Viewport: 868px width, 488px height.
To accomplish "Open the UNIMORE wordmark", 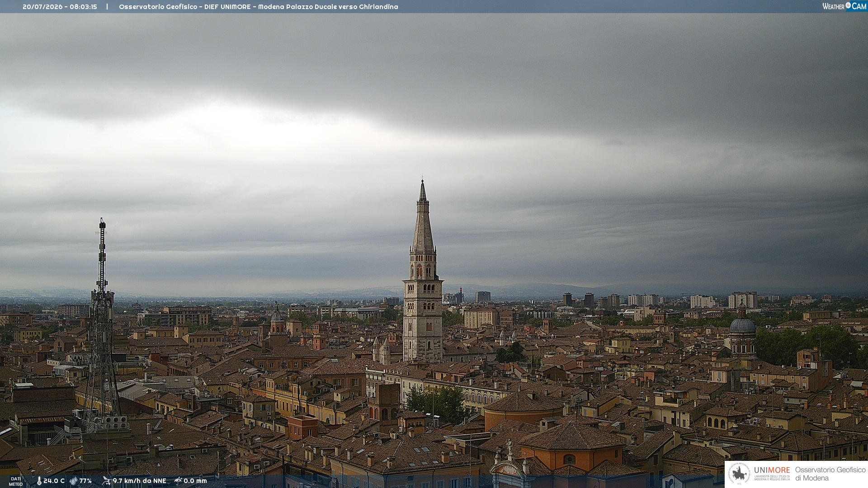I will tap(772, 470).
